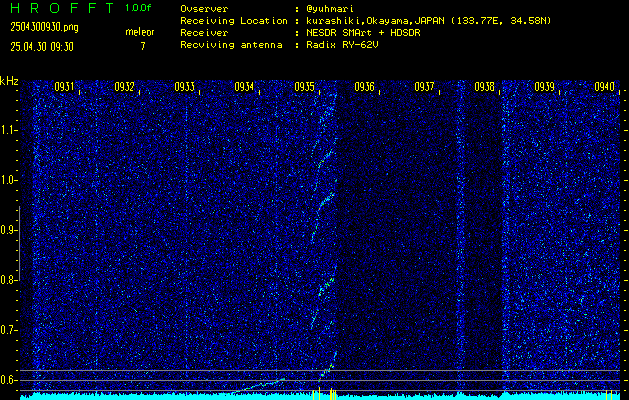Viewport: 629px width, 400px height.
Task: Click the receiver value NESDR SMArt + HDSDR
Action: pyautogui.click(x=363, y=33)
